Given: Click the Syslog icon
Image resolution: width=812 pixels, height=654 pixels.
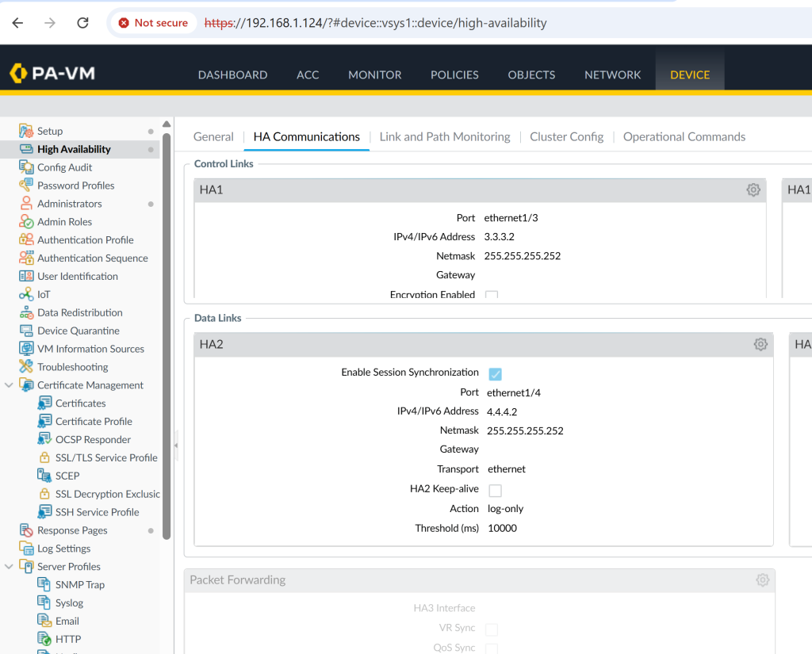Looking at the screenshot, I should (x=44, y=602).
